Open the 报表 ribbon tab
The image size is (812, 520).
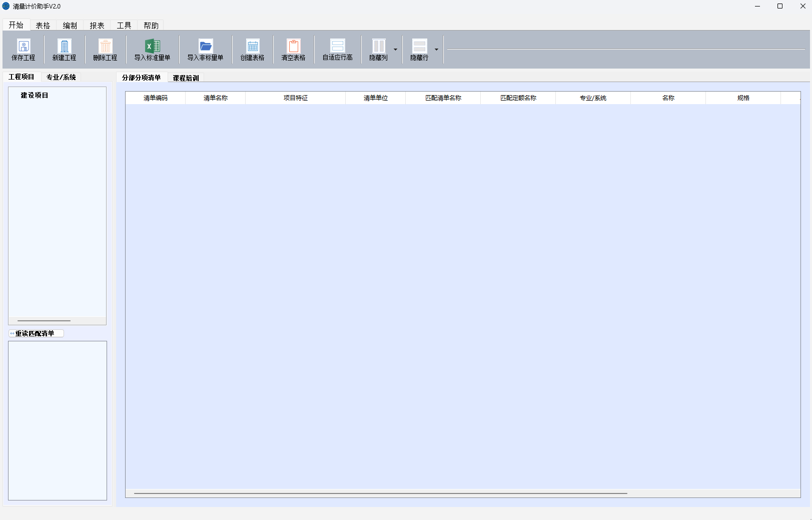[97, 26]
